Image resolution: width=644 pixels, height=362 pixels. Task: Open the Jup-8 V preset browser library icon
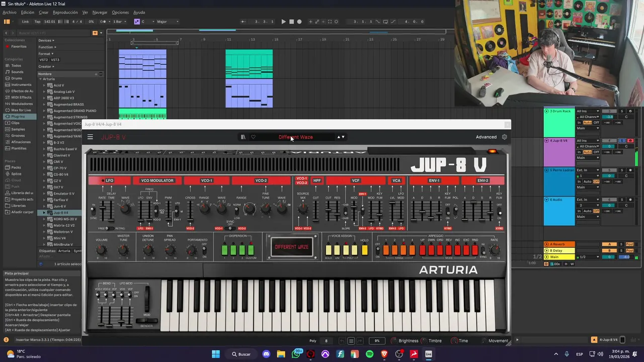pyautogui.click(x=243, y=137)
